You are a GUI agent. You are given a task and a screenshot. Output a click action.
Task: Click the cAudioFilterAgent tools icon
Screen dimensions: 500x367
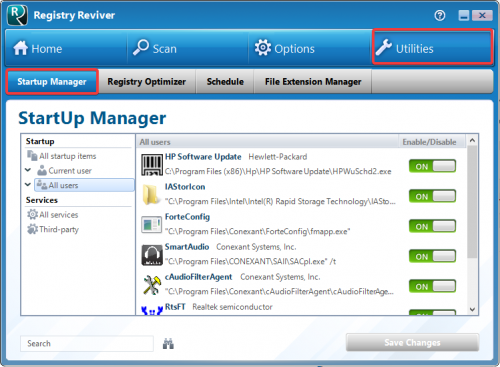pos(152,285)
